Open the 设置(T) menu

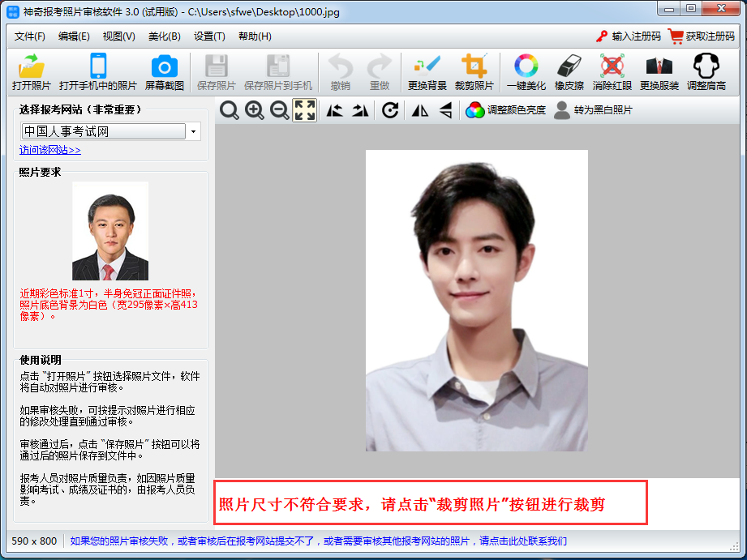click(x=209, y=36)
